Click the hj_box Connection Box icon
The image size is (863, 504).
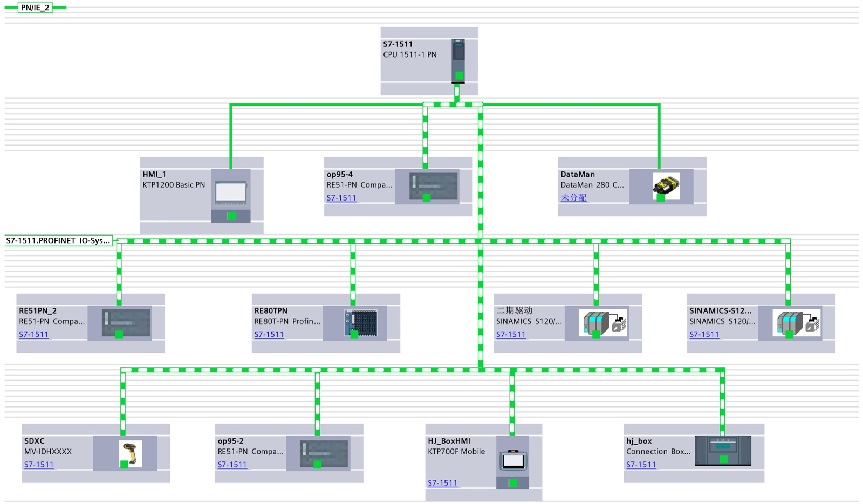(x=723, y=450)
